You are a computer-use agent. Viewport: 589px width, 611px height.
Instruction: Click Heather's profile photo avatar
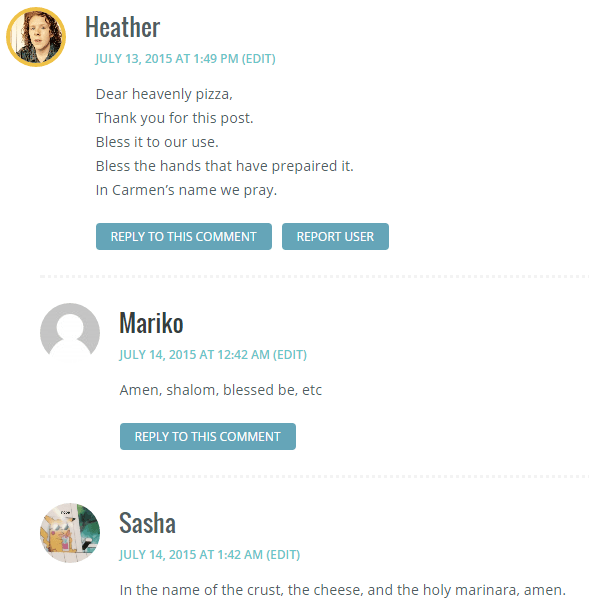point(36,37)
